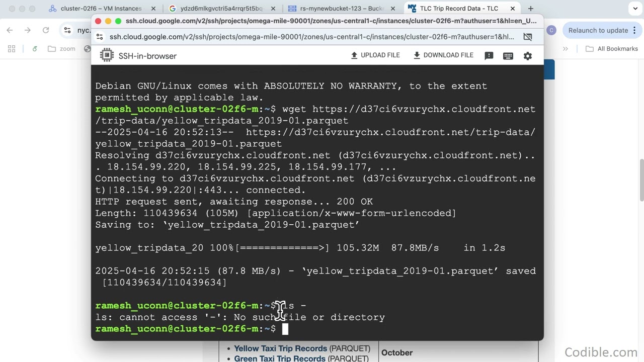Reload the page
The width and height of the screenshot is (644, 362).
coord(46,30)
